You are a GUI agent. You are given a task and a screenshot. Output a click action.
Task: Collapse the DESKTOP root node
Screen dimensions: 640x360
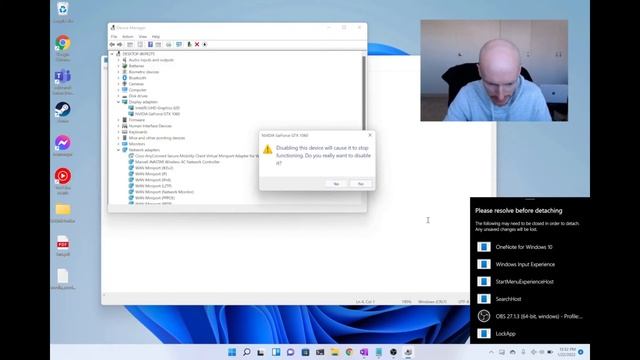[112, 54]
